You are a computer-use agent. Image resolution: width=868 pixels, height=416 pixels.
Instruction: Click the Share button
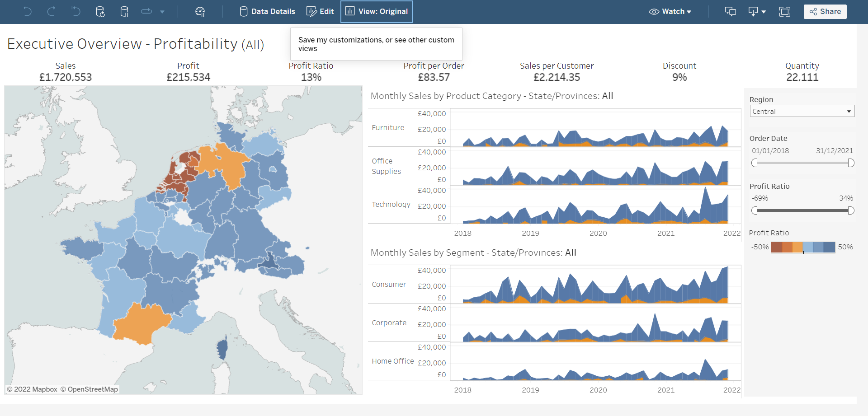[x=825, y=11]
